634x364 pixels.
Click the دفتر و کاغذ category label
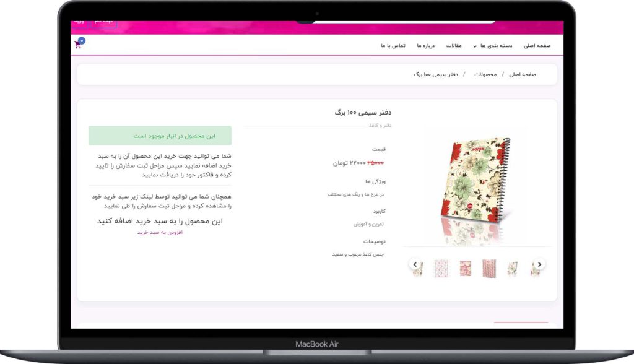pos(380,125)
